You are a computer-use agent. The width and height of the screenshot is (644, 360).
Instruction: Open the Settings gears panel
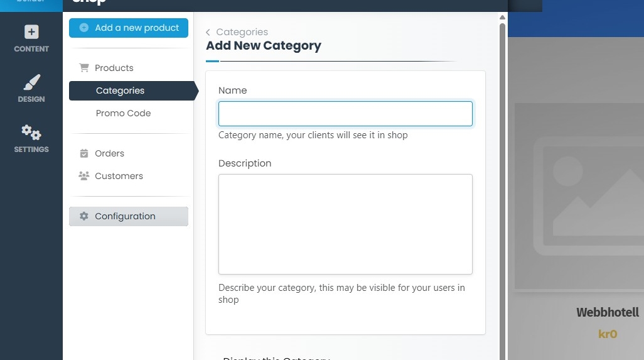(x=31, y=133)
